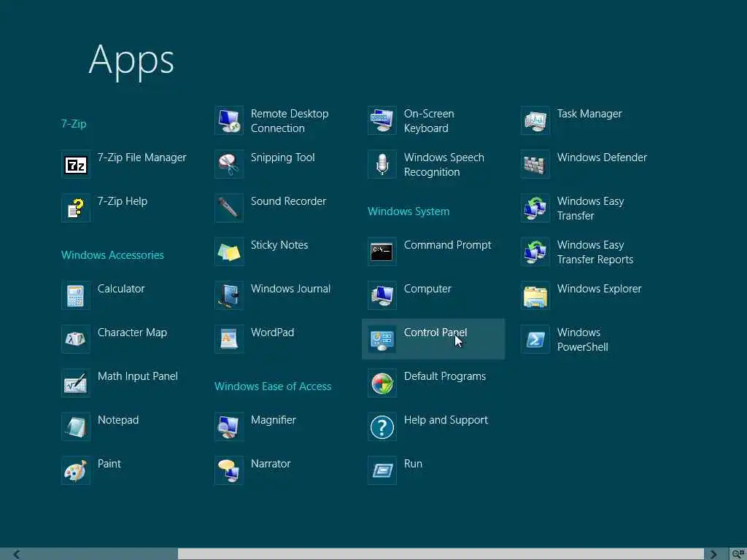Open the Default Programs icon

pyautogui.click(x=382, y=384)
